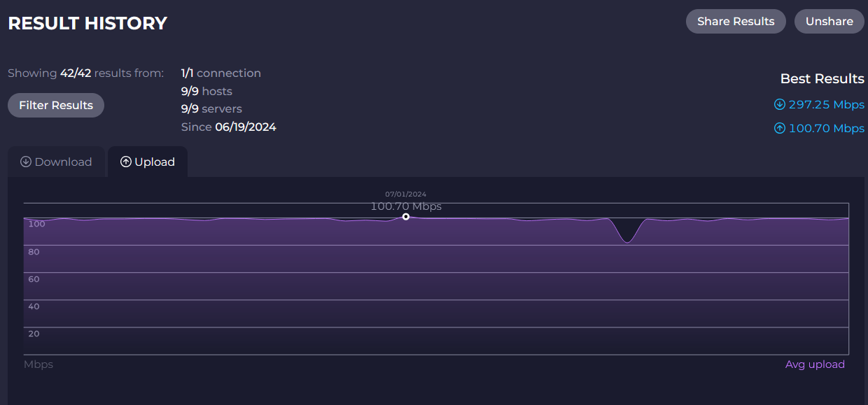Image resolution: width=868 pixels, height=405 pixels.
Task: Click the download arrow icon in Download tab
Action: (26, 162)
